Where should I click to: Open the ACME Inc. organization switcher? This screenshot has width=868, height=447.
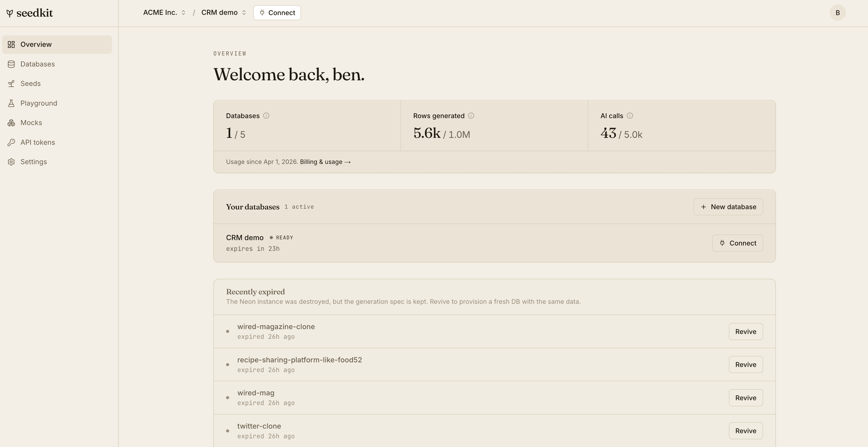(x=164, y=13)
